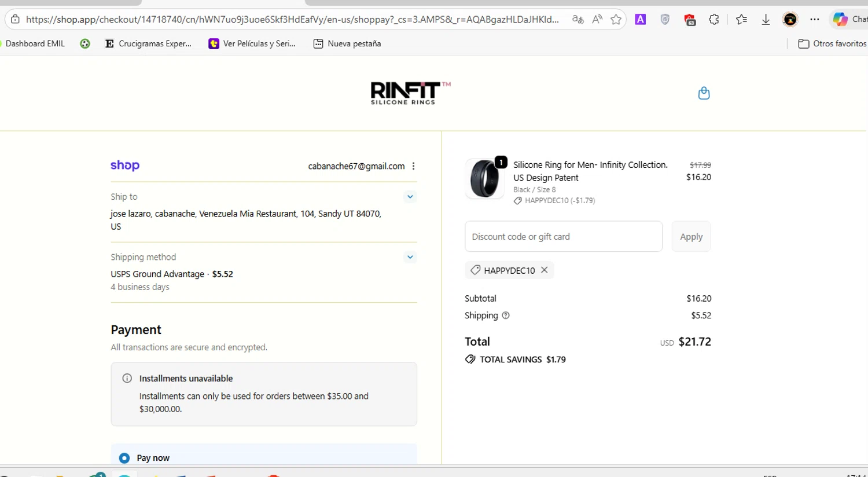The width and height of the screenshot is (868, 477).
Task: Open the purple A browser extension
Action: pos(640,19)
